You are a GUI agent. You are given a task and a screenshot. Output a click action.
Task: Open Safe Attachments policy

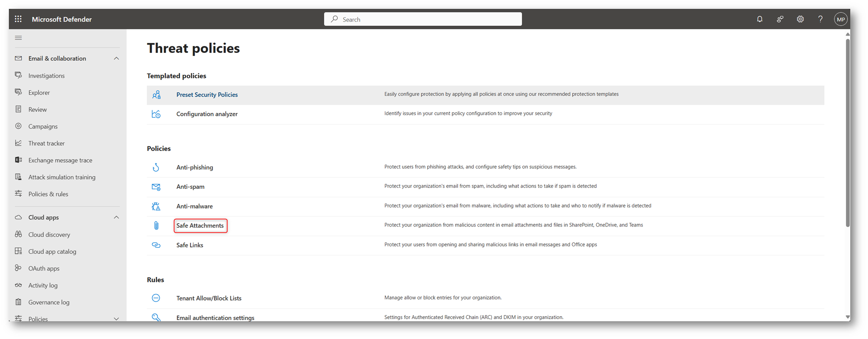(200, 226)
